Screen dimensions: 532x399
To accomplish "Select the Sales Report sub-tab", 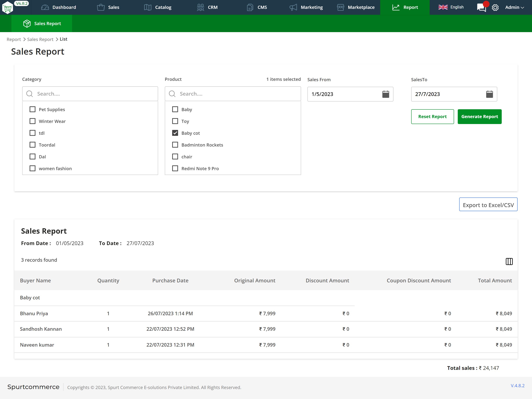I will (x=42, y=24).
